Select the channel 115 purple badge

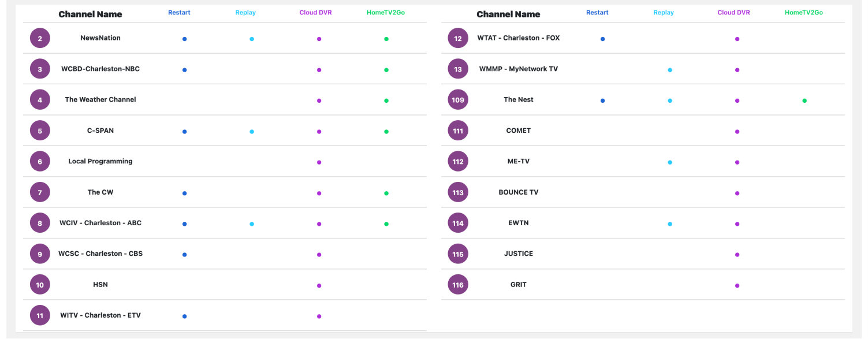(x=458, y=254)
